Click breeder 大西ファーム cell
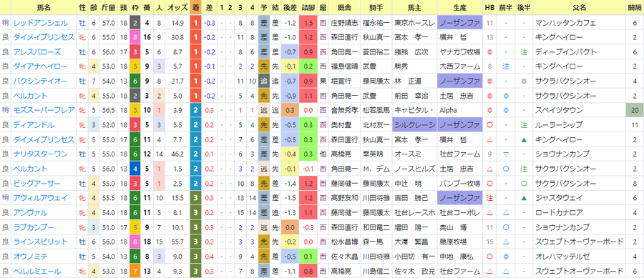Screen dimensions: 644x278 459,66
